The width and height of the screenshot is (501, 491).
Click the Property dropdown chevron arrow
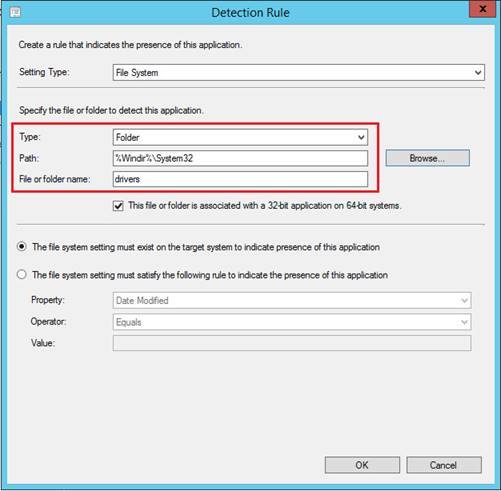tap(464, 301)
